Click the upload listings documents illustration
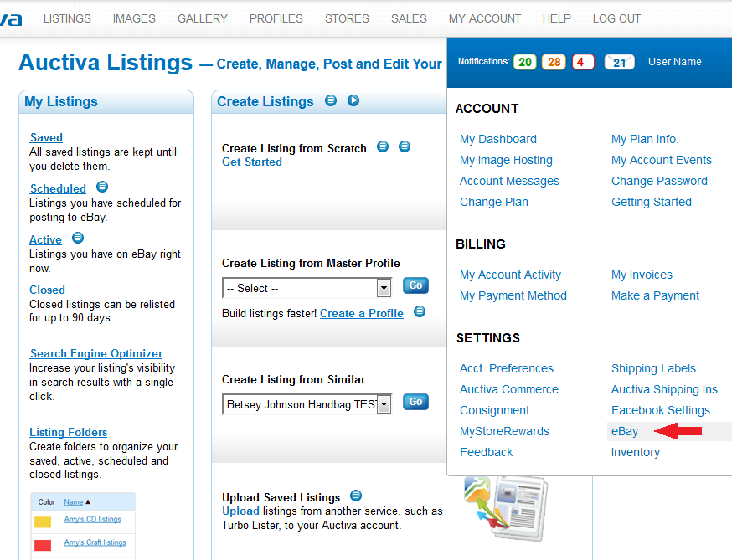732x560 pixels. coord(505,508)
